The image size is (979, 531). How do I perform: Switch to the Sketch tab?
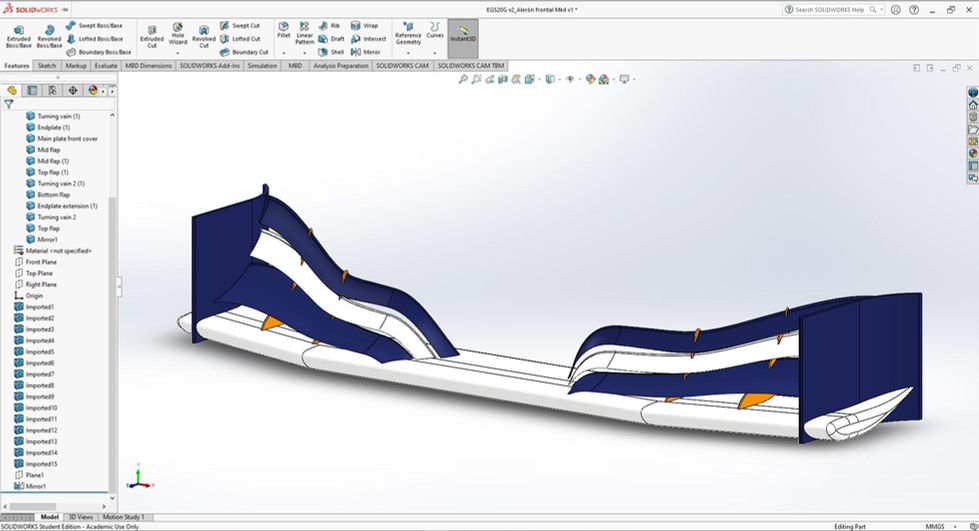coord(47,66)
